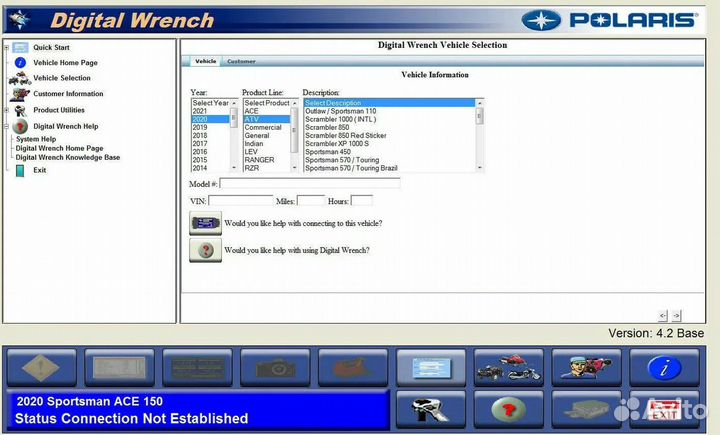
Task: Click the vehicles group toolbar button
Action: [x=508, y=367]
